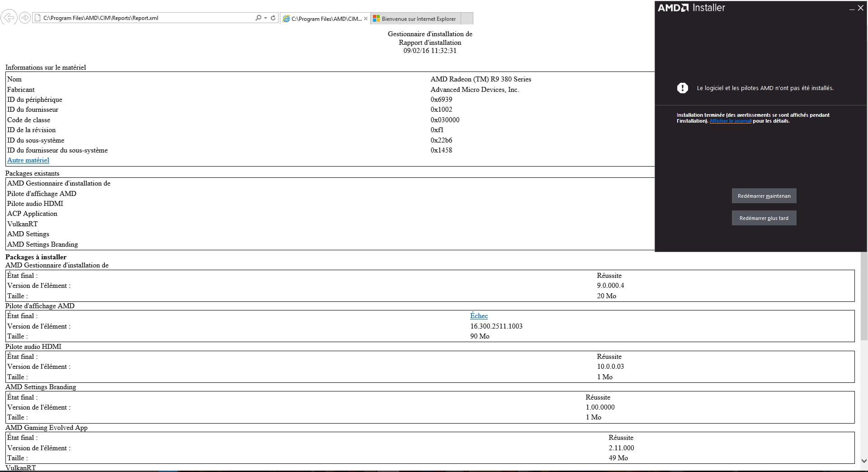
Task: Click Pilote audio HDMI in Packages existants
Action: 35,204
